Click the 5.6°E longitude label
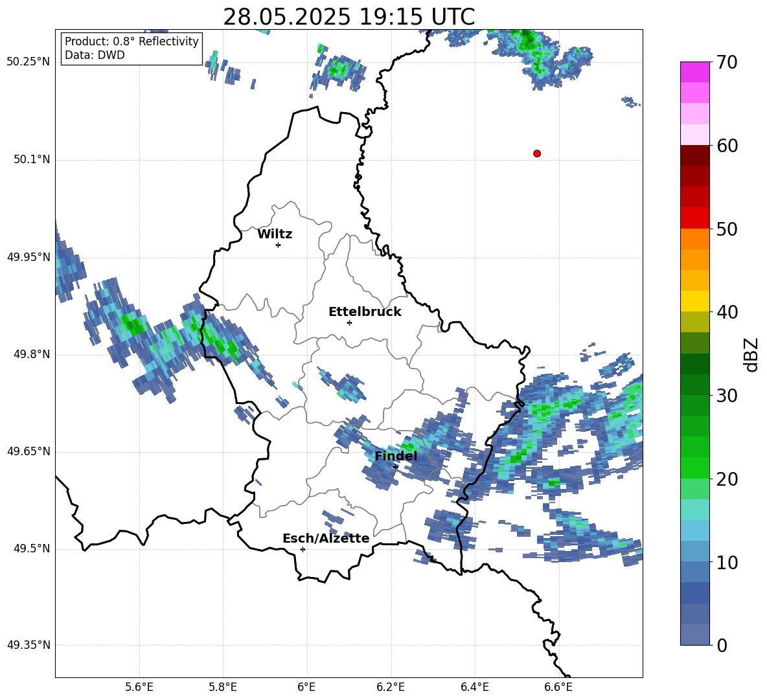The width and height of the screenshot is (767, 700). click(x=139, y=687)
